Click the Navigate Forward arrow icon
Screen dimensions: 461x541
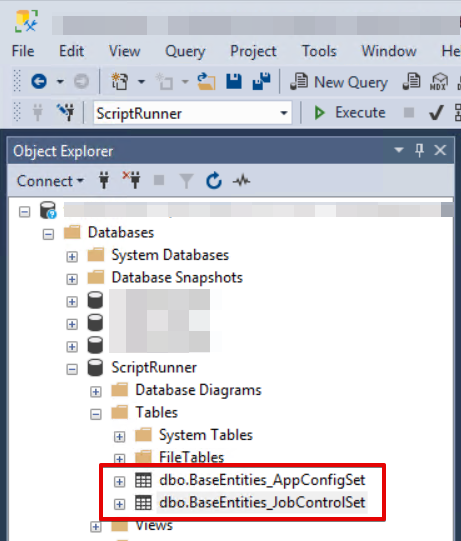[81, 81]
